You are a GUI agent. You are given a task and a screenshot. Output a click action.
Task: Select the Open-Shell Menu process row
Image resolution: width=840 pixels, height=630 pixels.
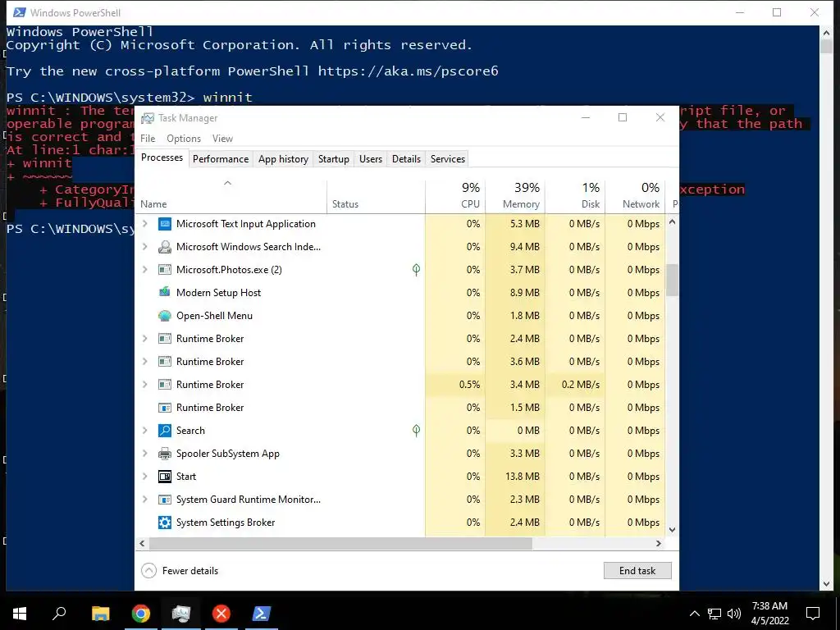(399, 316)
